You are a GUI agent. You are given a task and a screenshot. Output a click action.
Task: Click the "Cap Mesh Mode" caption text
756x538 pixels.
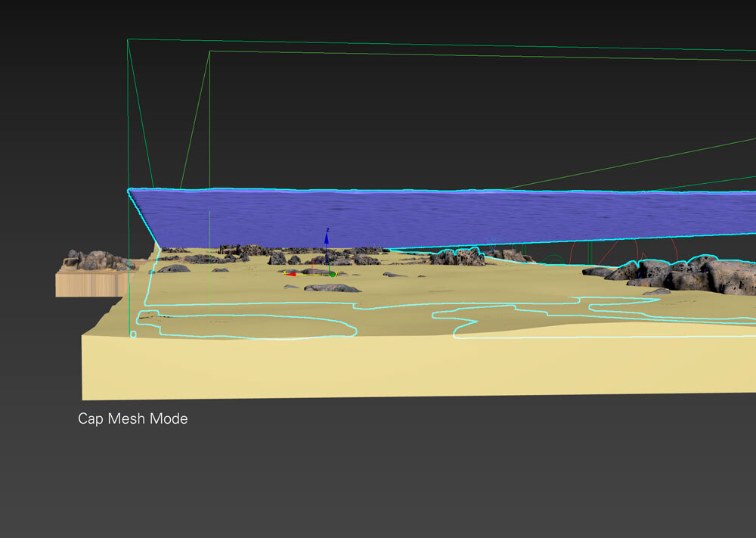[x=132, y=418]
